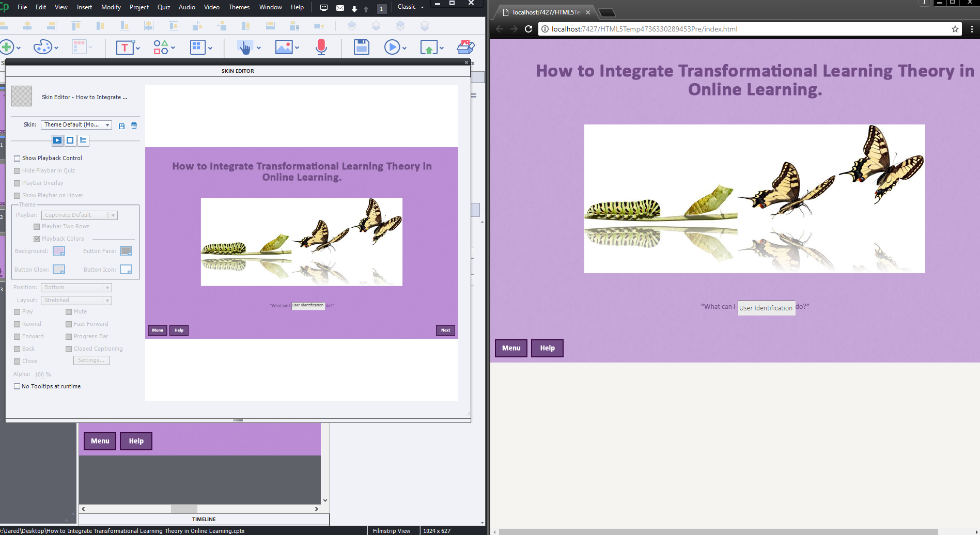Open the Assets box icon
Screen dimensions: 980x535
[466, 47]
